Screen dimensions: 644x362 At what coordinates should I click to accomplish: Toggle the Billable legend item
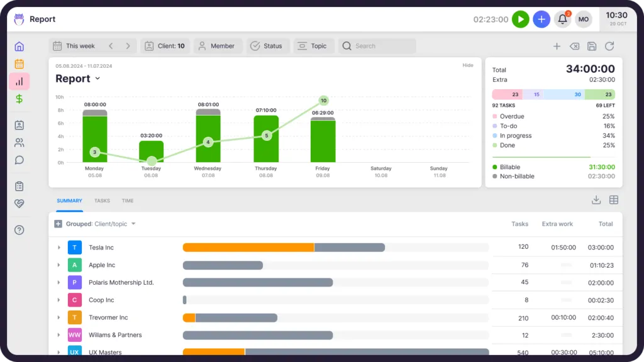tap(511, 167)
